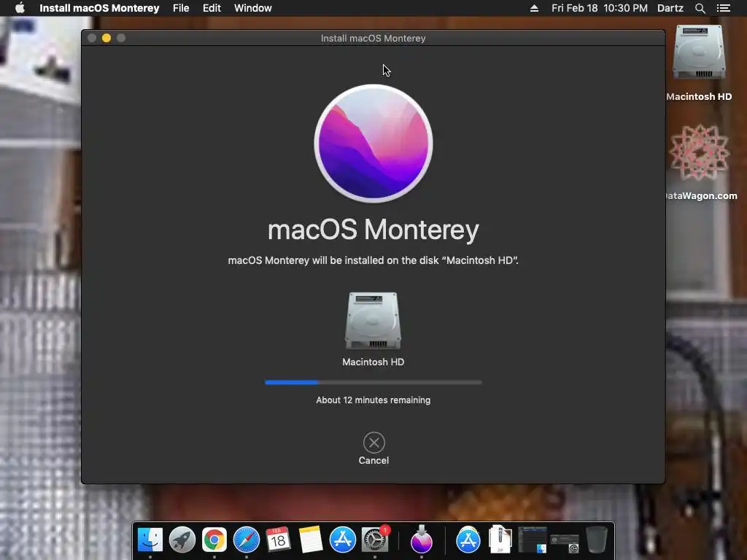Image resolution: width=747 pixels, height=560 pixels.
Task: Open the Applications folder stack in Dock
Action: (468, 540)
